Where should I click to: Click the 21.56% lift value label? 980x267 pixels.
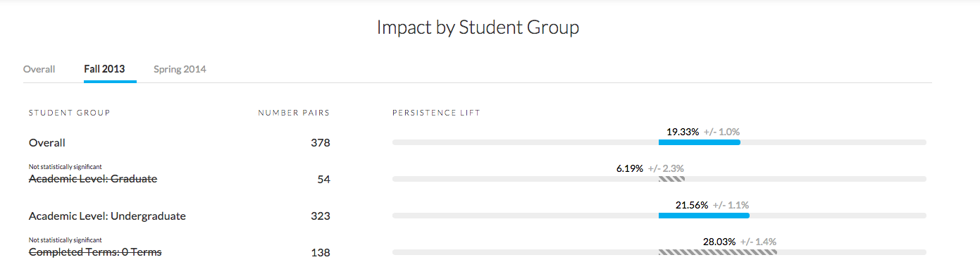coord(692,205)
